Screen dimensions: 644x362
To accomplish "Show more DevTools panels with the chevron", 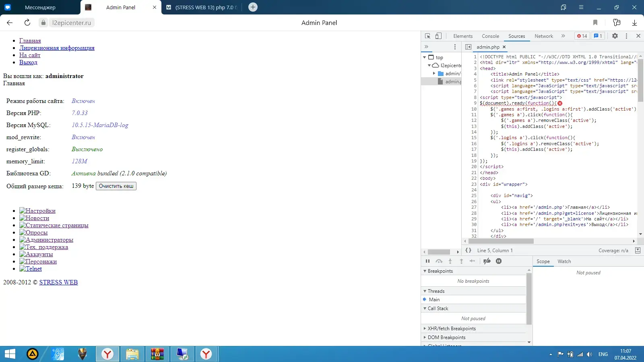I will (x=563, y=36).
